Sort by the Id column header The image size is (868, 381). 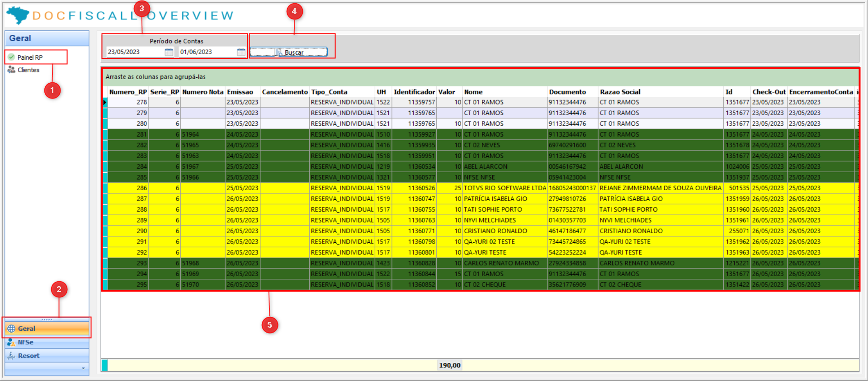[737, 92]
